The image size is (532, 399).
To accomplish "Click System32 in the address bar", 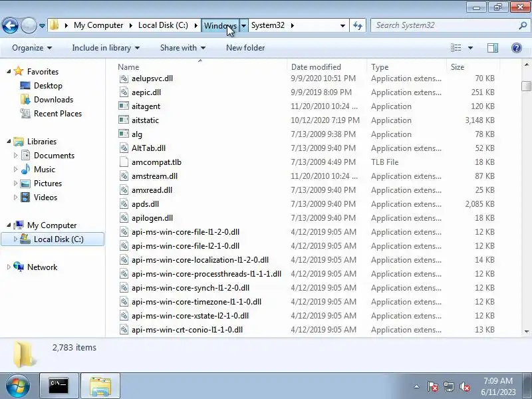I will [268, 25].
